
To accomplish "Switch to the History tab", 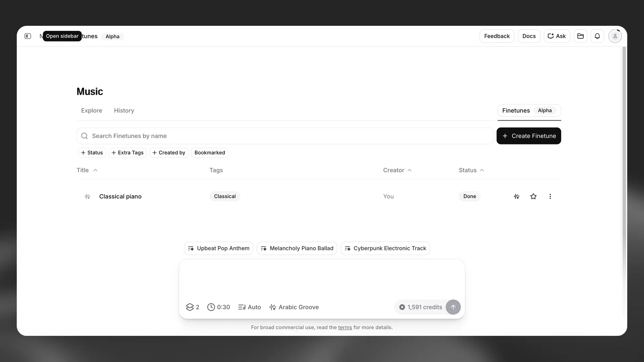I will [124, 111].
